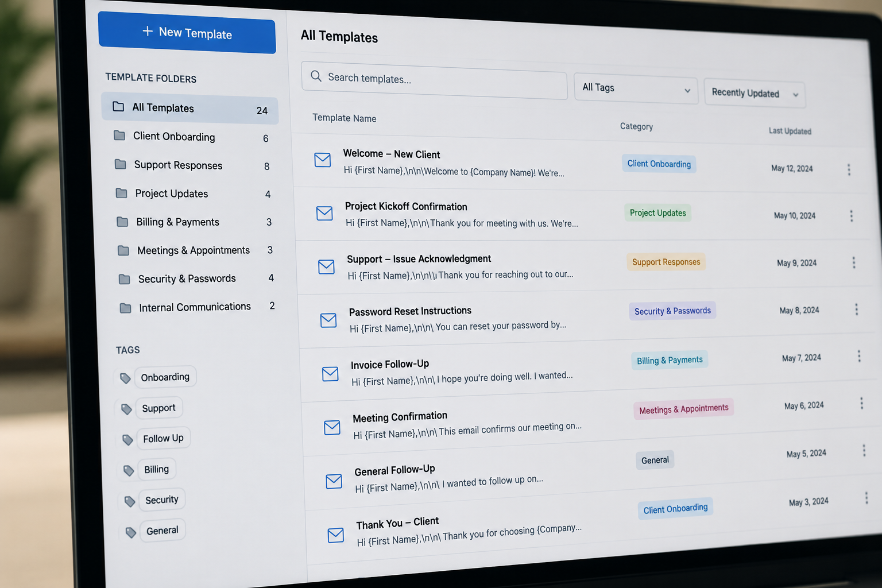Screen dimensions: 882x588
Task: Click envelope icon for Meeting Confirmation
Action: [x=332, y=427]
